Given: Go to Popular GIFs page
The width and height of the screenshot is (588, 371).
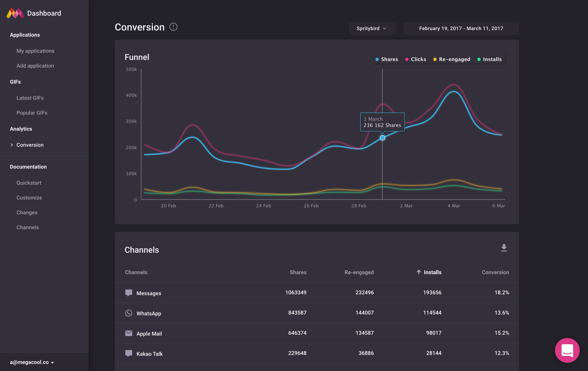Looking at the screenshot, I should point(32,113).
